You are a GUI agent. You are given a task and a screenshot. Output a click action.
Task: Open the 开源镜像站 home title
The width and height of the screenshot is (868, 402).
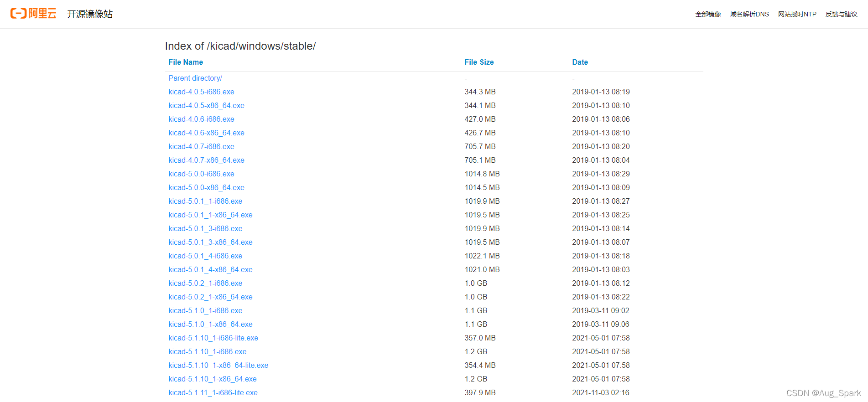90,14
